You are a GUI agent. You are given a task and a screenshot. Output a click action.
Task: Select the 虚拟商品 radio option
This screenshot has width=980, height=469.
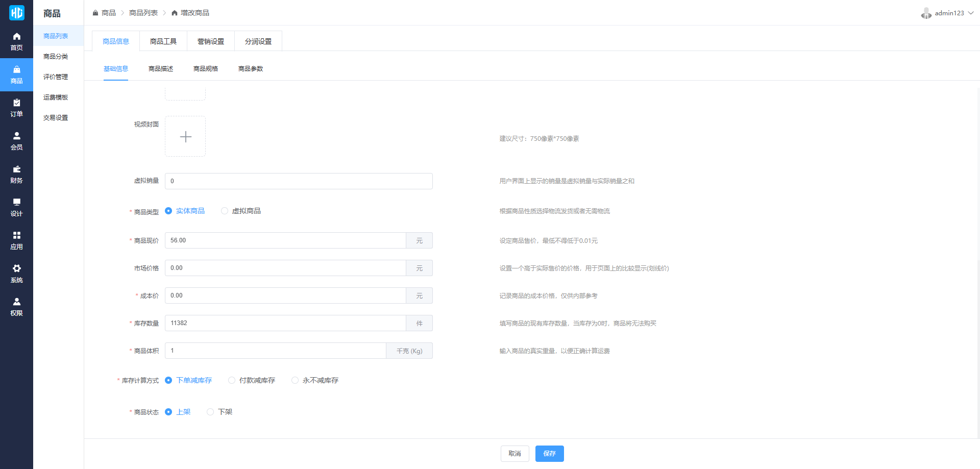pyautogui.click(x=225, y=211)
